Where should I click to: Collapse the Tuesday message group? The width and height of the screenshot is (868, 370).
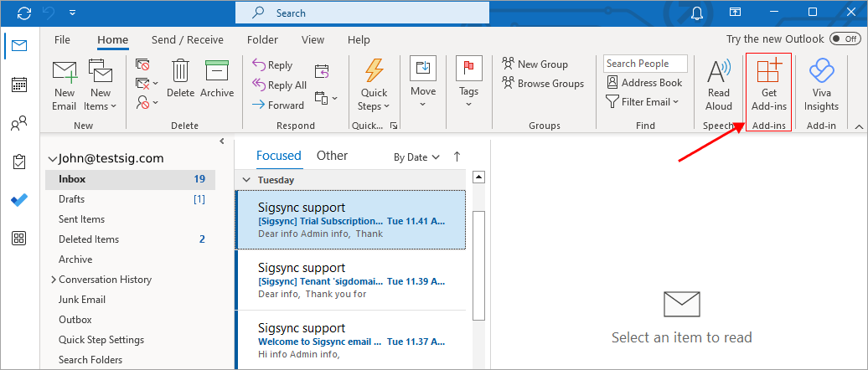point(246,179)
